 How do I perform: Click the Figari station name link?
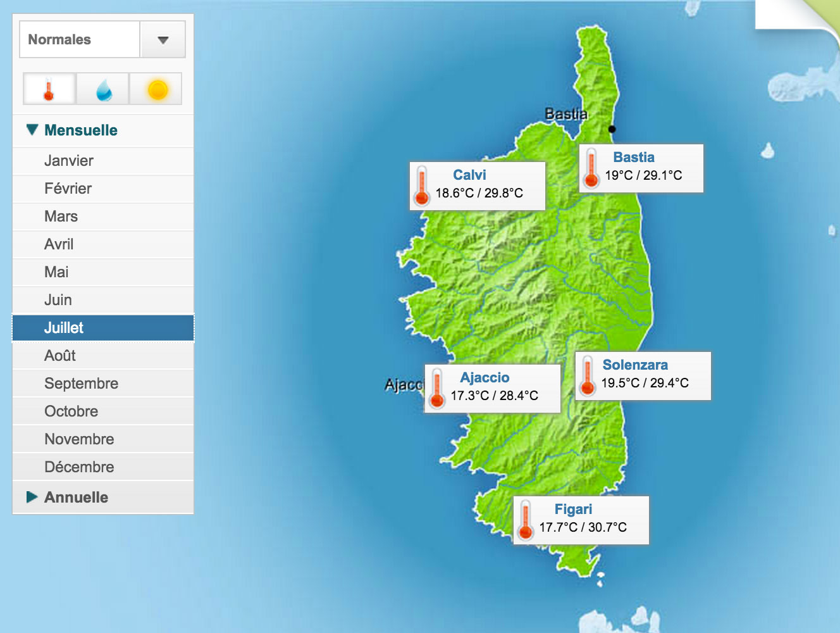tap(573, 509)
